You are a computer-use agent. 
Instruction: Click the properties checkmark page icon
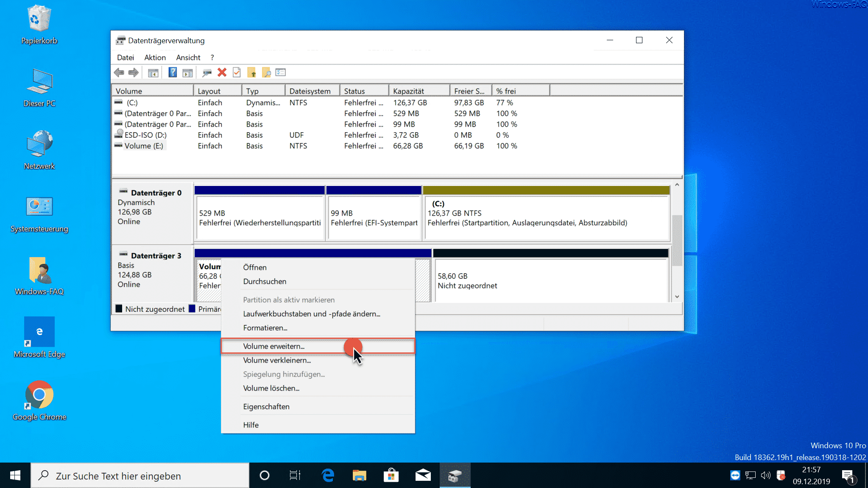[237, 72]
